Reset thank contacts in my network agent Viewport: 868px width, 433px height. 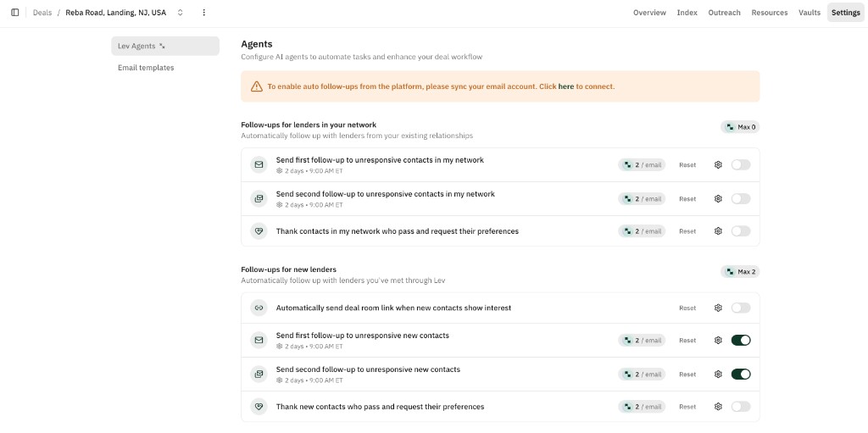tap(687, 230)
